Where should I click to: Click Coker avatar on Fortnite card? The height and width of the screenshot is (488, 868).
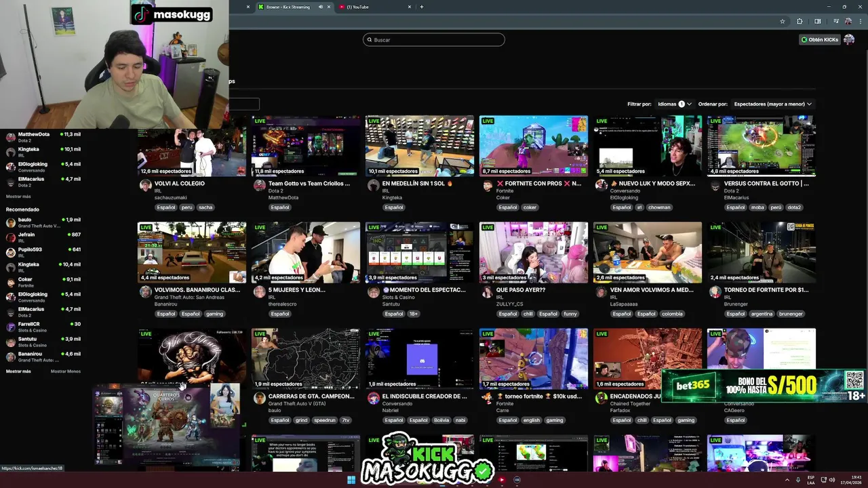(x=487, y=185)
